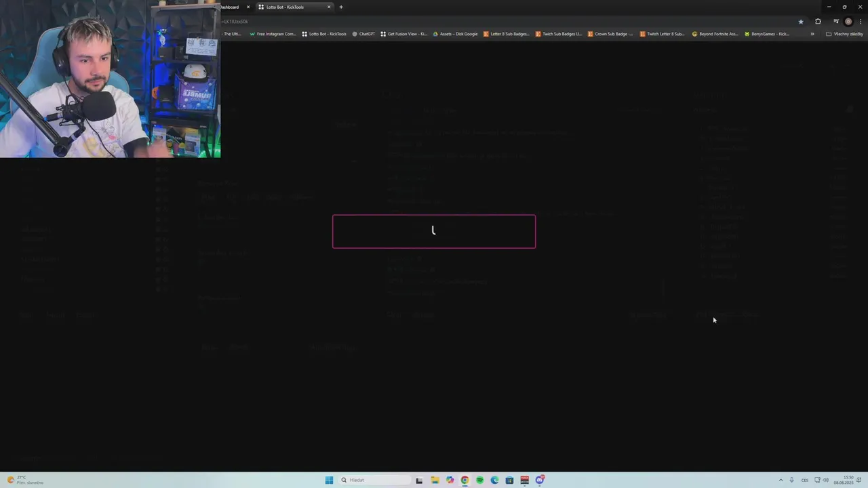This screenshot has height=488, width=868.
Task: Launch Copilot from the taskbar
Action: 450,480
